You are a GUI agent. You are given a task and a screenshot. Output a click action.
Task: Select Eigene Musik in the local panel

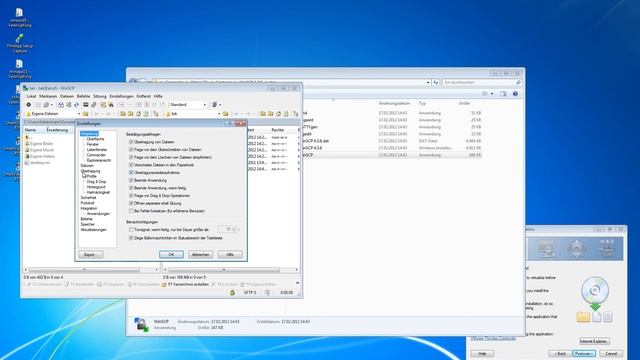(40, 150)
